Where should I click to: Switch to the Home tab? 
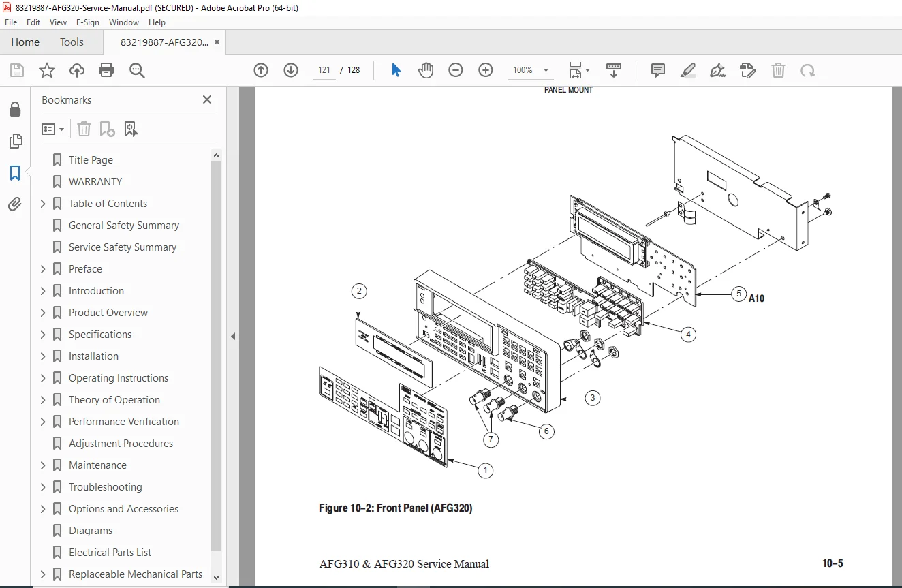click(x=25, y=42)
